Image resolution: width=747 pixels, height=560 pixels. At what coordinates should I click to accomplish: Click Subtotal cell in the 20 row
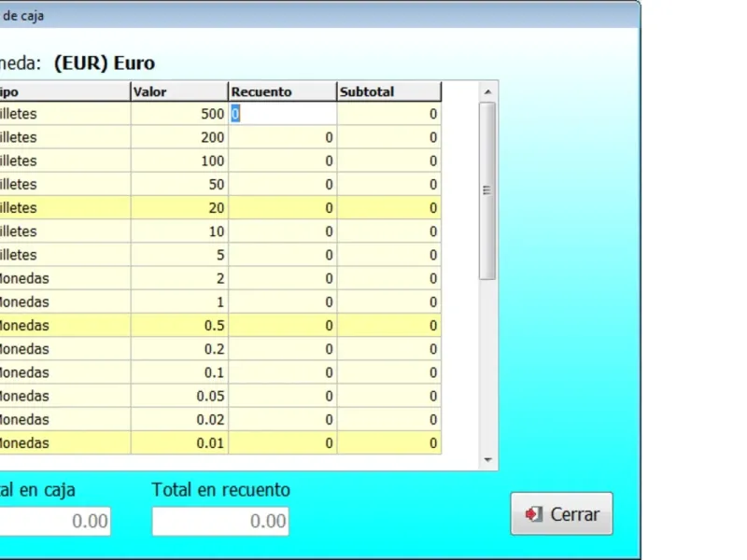click(x=389, y=207)
